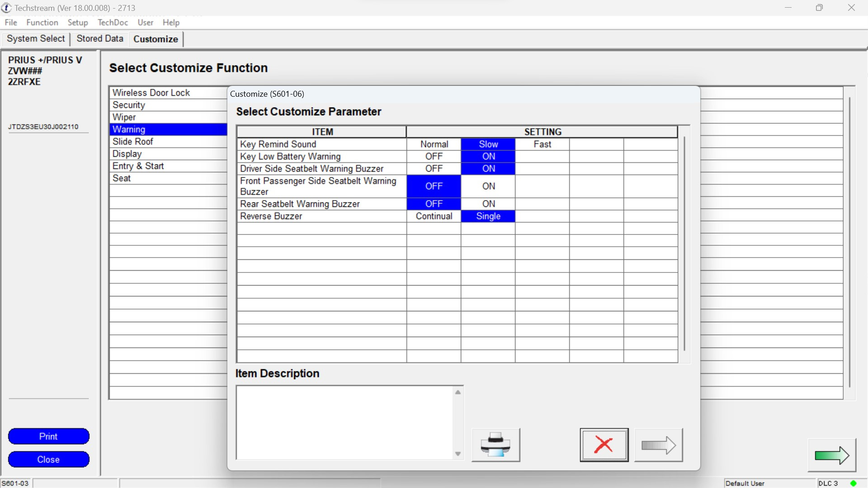Viewport: 868px width, 488px height.
Task: Click the green forward arrow button
Action: click(x=832, y=455)
